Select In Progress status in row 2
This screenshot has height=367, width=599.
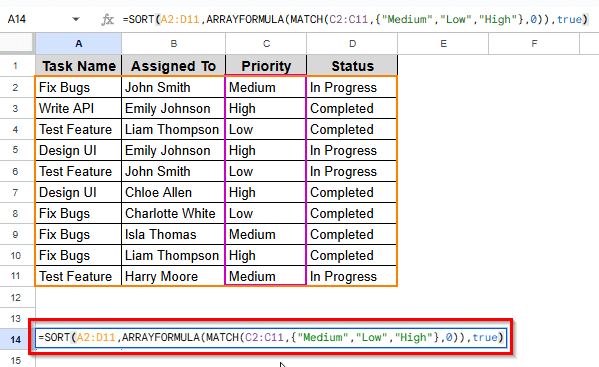coord(352,87)
